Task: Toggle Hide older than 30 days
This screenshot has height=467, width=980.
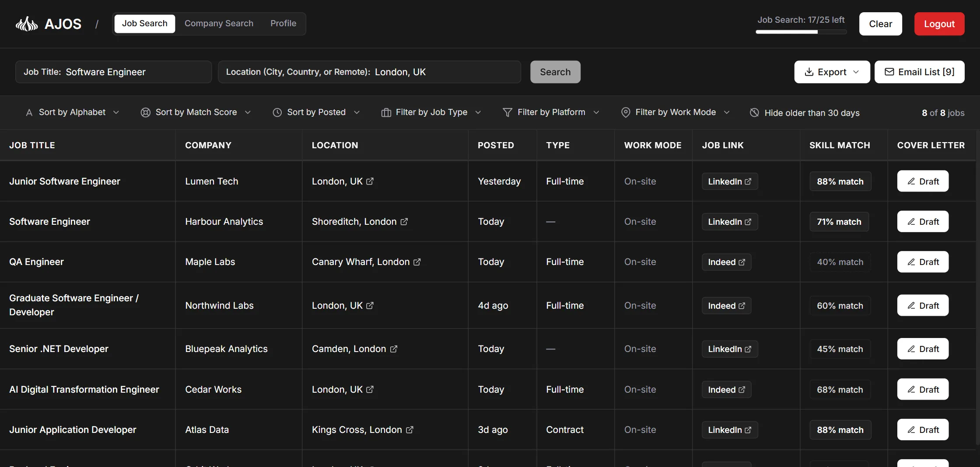Action: [804, 113]
